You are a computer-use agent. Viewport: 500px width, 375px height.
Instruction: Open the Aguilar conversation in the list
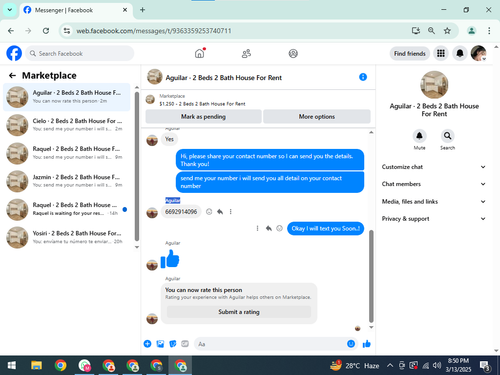coord(67,97)
